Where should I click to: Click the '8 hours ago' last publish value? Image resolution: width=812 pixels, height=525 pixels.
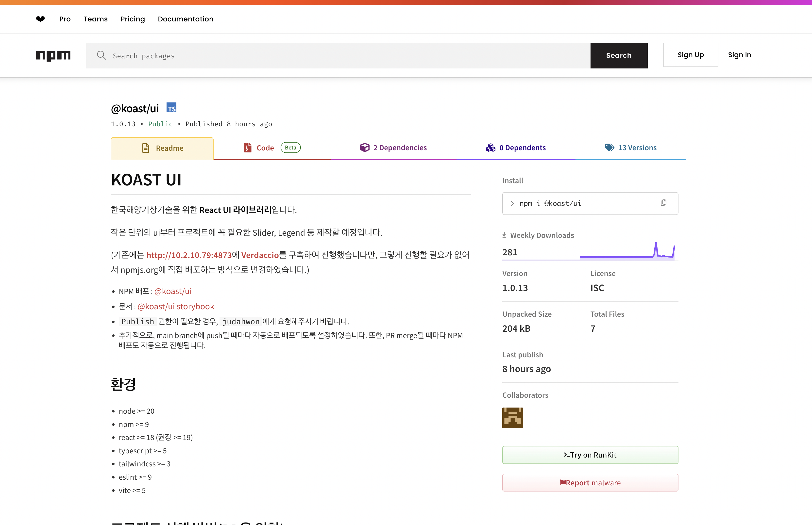(x=526, y=369)
